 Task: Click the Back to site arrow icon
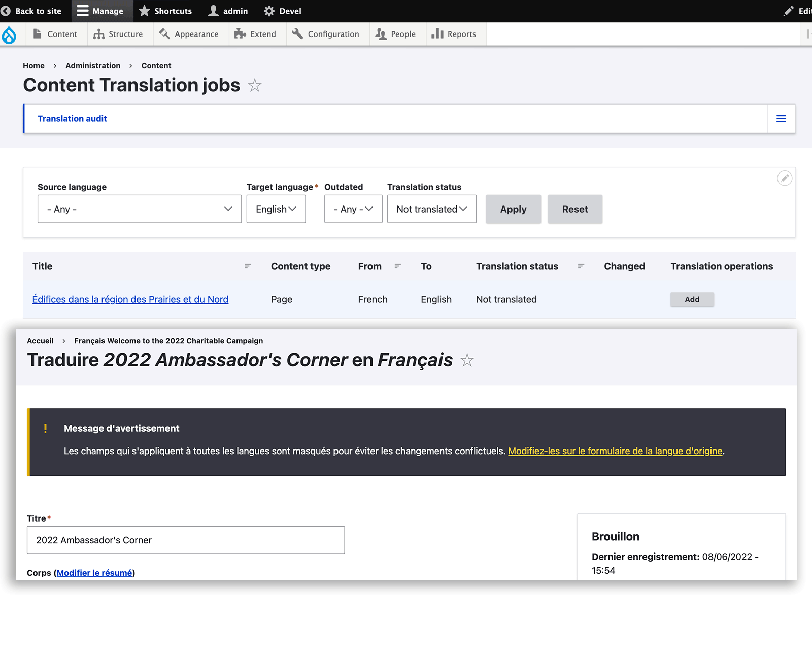coord(6,11)
